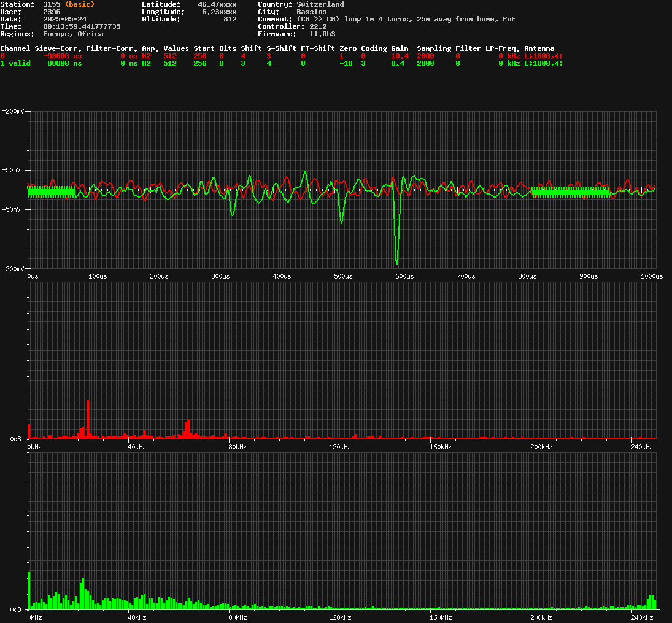Click the 120kHz label under the red spectrum
This screenshot has height=623, width=672.
[340, 447]
